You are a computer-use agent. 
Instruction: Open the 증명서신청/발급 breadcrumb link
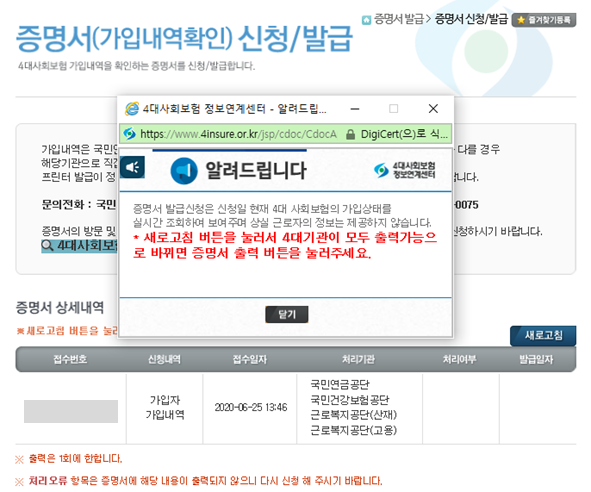pyautogui.click(x=471, y=19)
